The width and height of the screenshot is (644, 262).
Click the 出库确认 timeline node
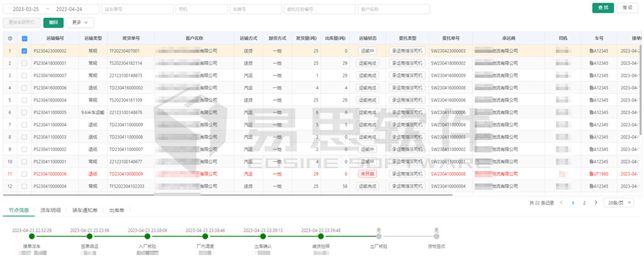coord(263,238)
